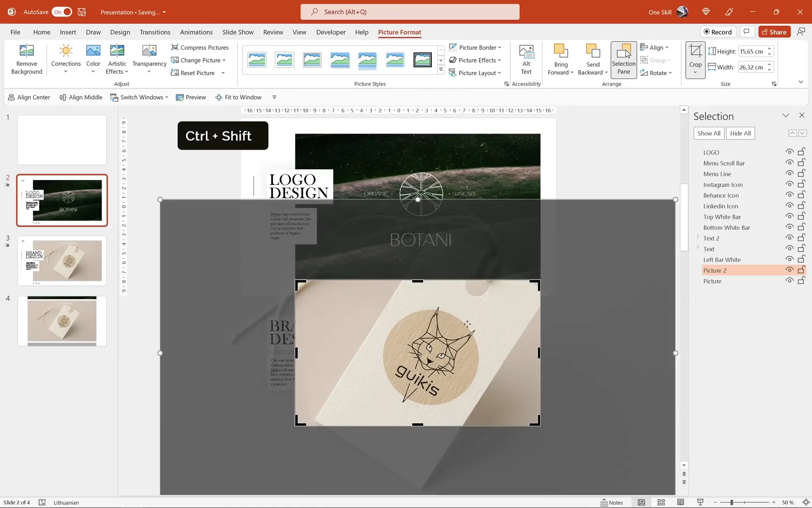Open the Rotate dropdown
The width and height of the screenshot is (812, 508).
coord(656,73)
